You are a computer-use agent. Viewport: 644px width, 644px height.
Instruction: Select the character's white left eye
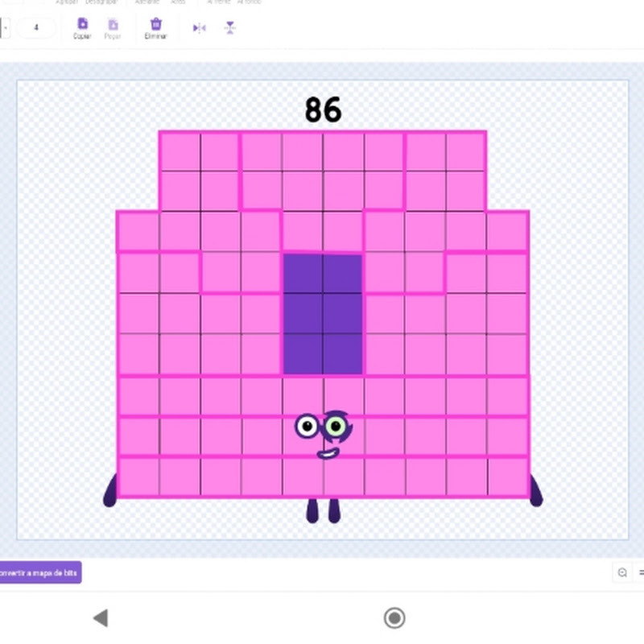(307, 426)
